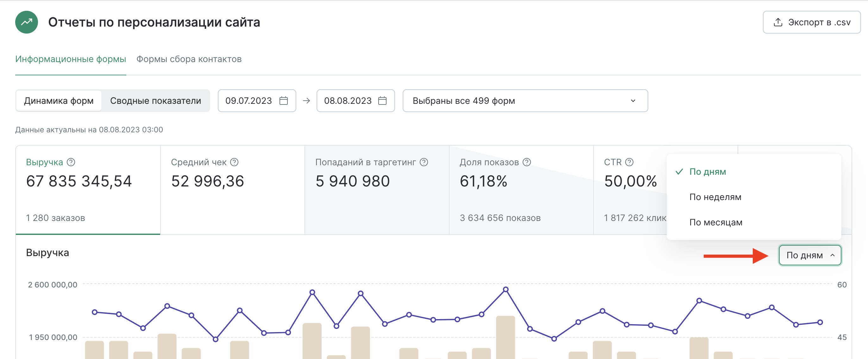Export the report to .csv
868x359 pixels.
[811, 22]
